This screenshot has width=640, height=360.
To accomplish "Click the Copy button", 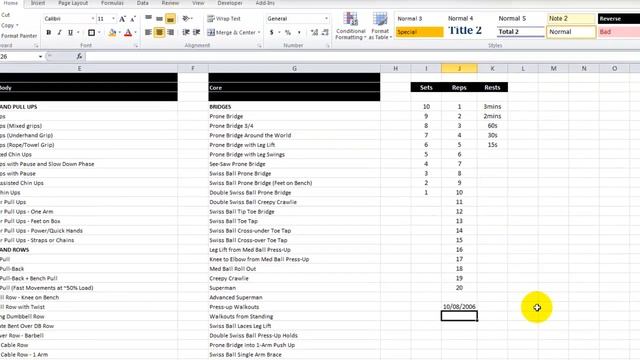I will [x=7, y=25].
